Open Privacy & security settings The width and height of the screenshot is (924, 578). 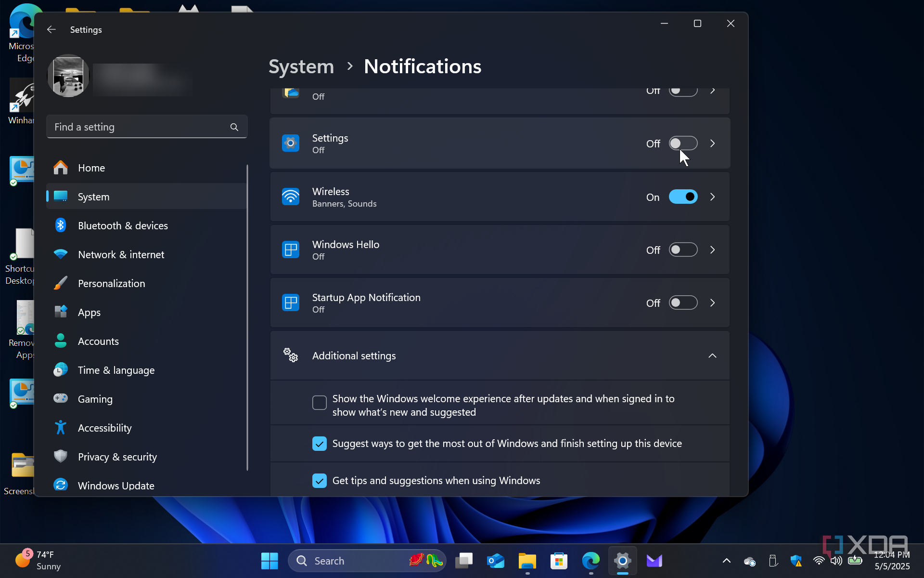146,457
